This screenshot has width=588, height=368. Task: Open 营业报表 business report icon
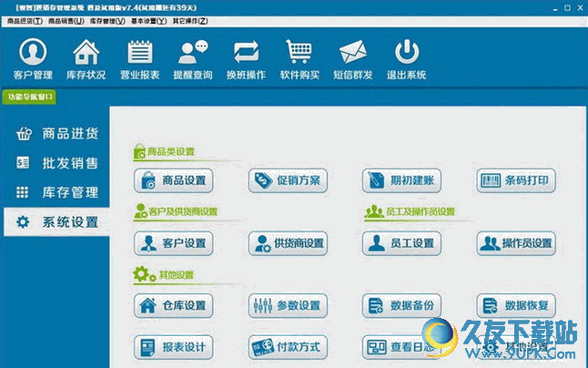[139, 59]
